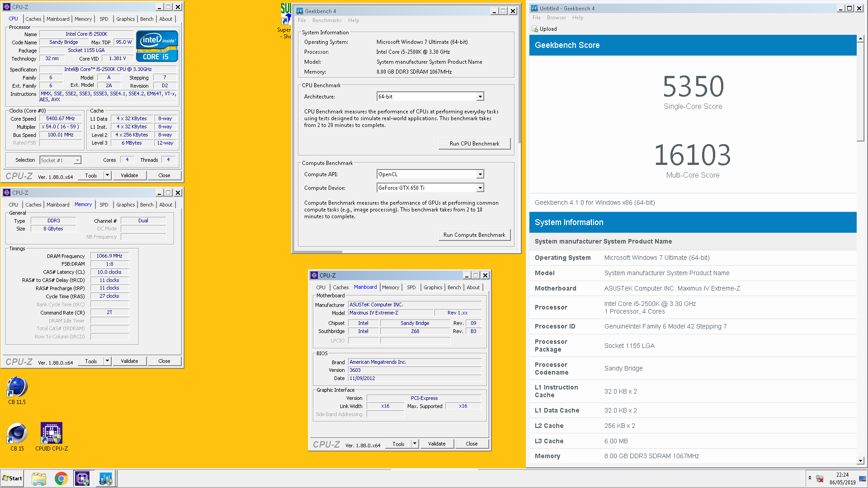The image size is (868, 488).
Task: Open CPUID CPU-Z desktop shortcut
Action: point(52,436)
